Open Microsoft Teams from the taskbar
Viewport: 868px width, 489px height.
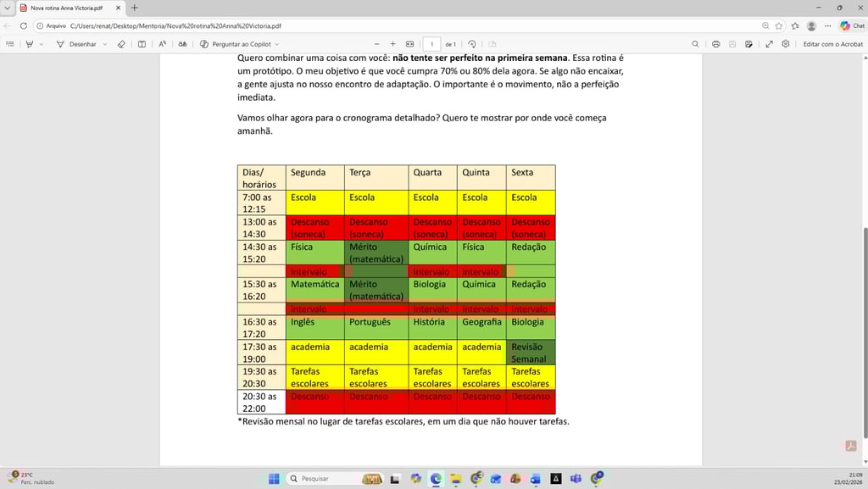tap(576, 479)
